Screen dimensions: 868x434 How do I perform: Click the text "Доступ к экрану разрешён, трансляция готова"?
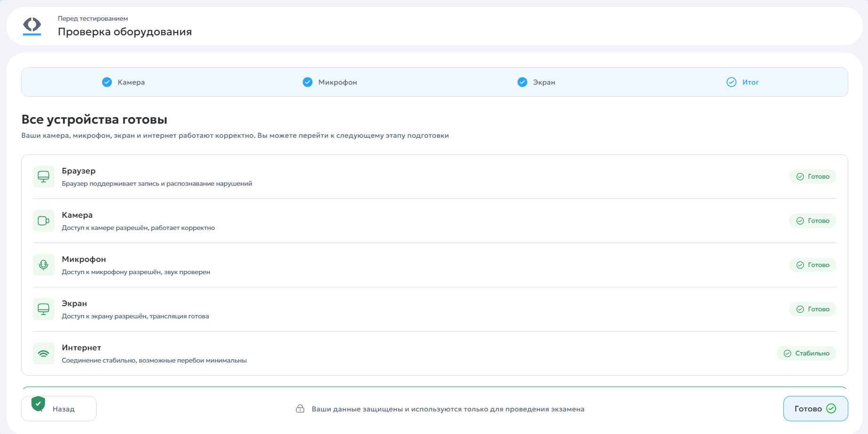point(135,316)
